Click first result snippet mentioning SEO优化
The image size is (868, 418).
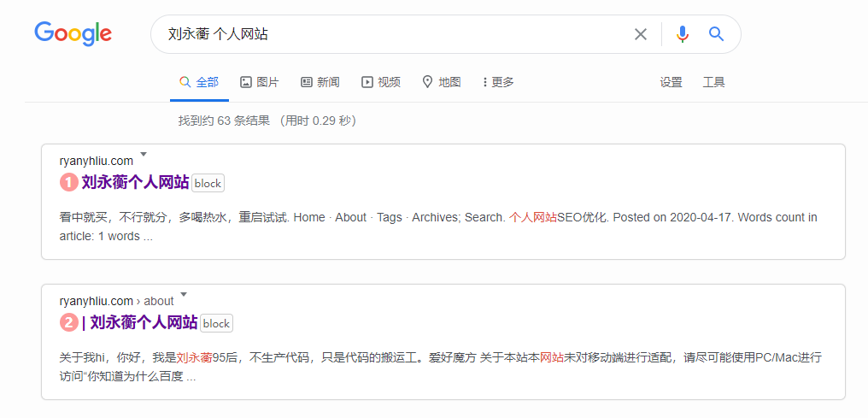(x=438, y=227)
